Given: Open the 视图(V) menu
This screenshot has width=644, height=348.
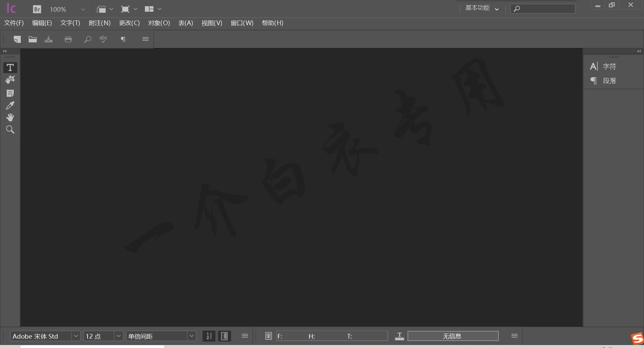Looking at the screenshot, I should tap(212, 23).
